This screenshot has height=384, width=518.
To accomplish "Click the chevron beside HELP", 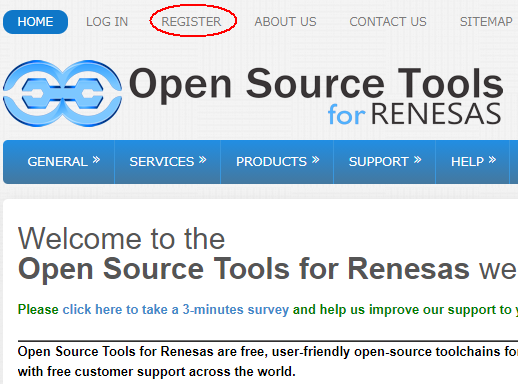I will tap(492, 160).
